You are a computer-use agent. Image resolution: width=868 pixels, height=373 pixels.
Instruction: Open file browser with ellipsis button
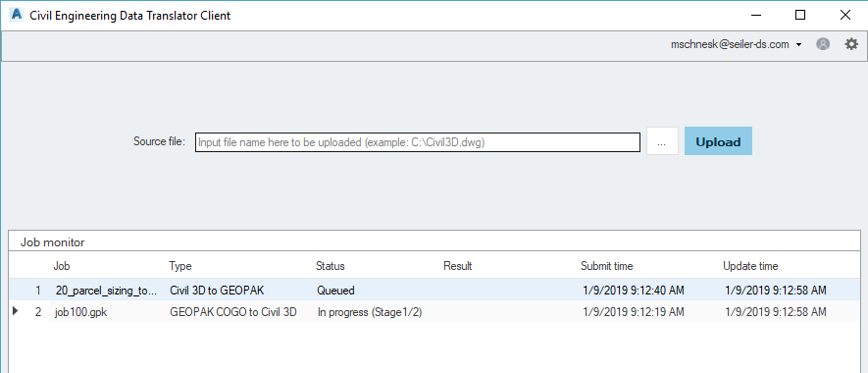pyautogui.click(x=662, y=141)
